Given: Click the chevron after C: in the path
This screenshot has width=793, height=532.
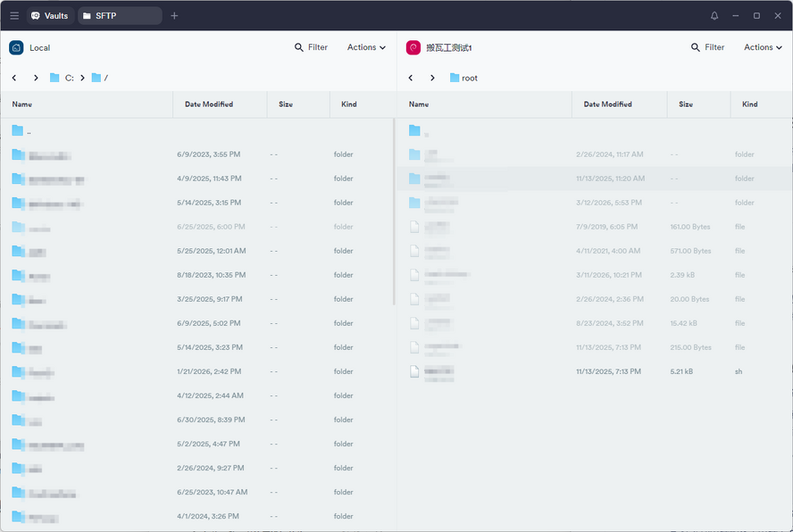Looking at the screenshot, I should pos(82,78).
